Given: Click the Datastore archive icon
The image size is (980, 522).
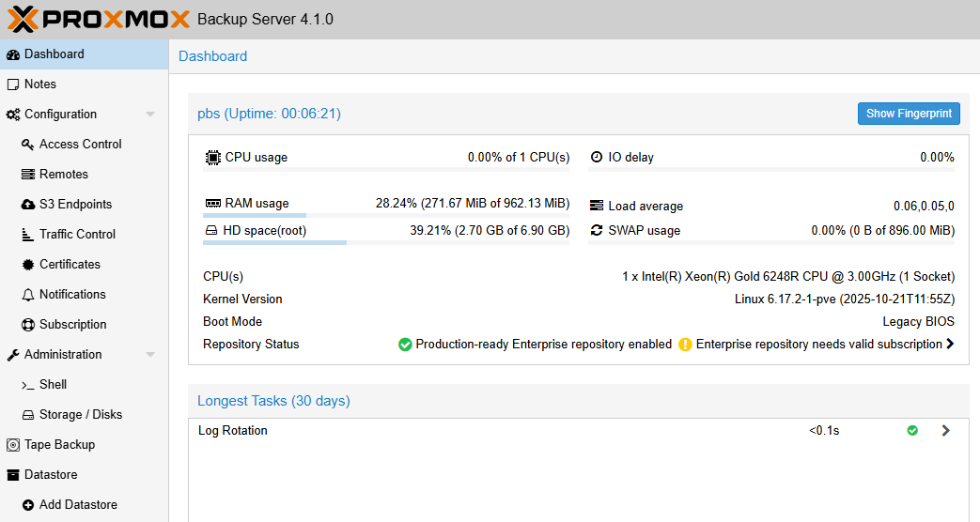Looking at the screenshot, I should click(x=13, y=475).
